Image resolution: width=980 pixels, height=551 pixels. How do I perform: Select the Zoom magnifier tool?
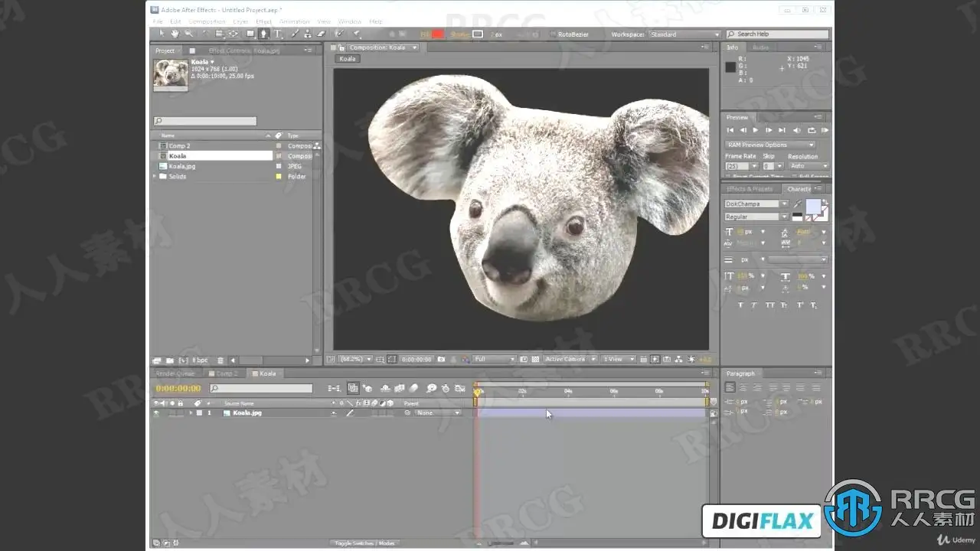pyautogui.click(x=188, y=34)
